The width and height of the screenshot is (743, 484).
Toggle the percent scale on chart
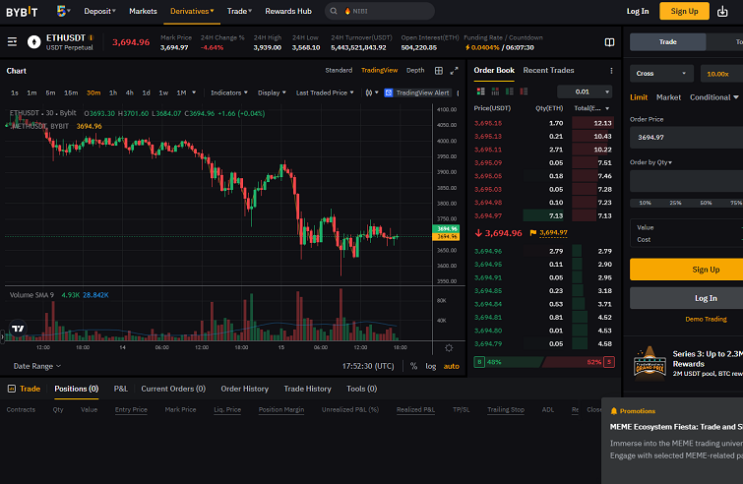[x=414, y=366]
